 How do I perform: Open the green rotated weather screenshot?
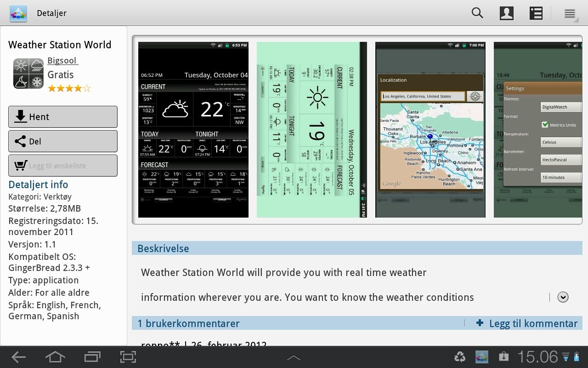312,130
